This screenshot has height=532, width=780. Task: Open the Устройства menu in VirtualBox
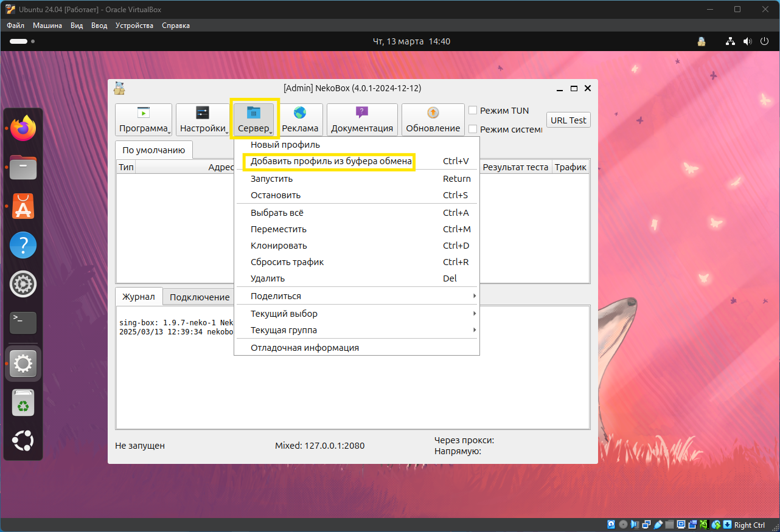click(x=134, y=26)
